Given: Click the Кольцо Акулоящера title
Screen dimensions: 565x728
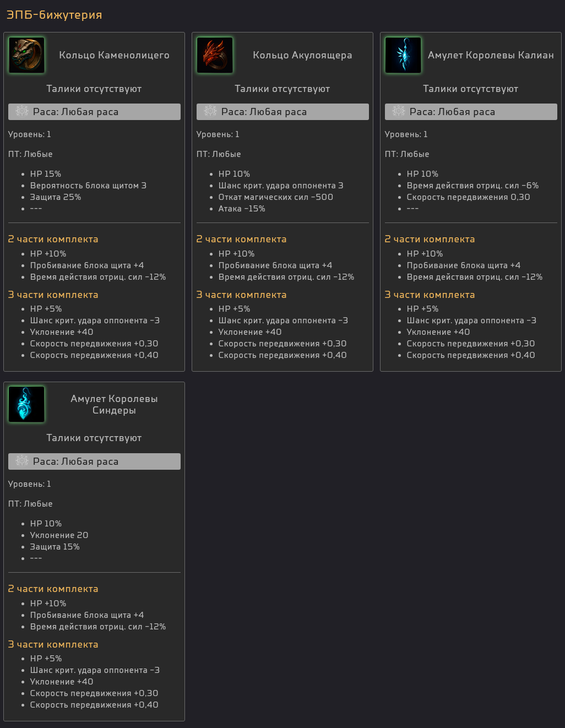Looking at the screenshot, I should click(x=302, y=55).
